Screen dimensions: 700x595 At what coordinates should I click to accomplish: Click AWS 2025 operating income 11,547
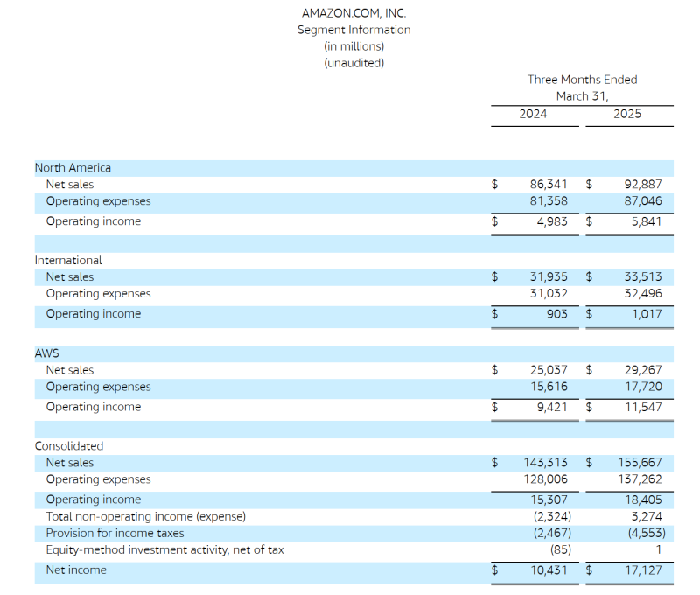pyautogui.click(x=643, y=407)
